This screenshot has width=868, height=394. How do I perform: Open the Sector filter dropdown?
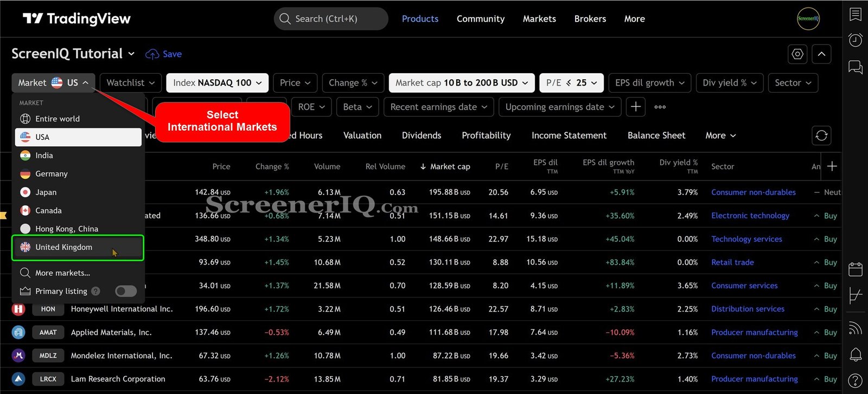point(793,83)
